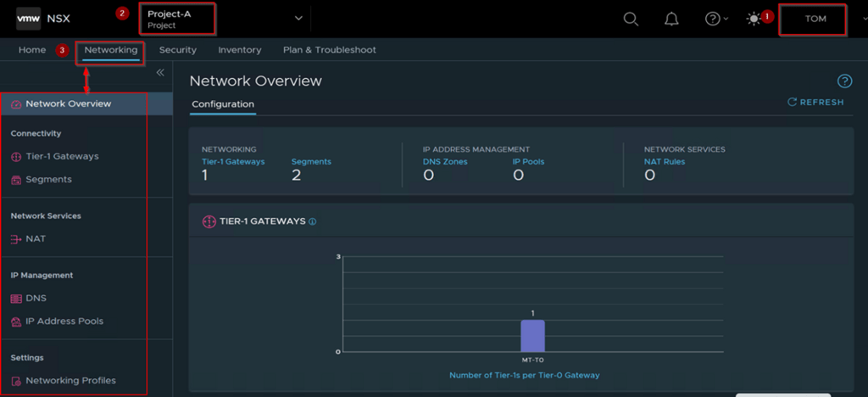Open the NAT Rules link
Image resolution: width=868 pixels, height=397 pixels.
(664, 161)
